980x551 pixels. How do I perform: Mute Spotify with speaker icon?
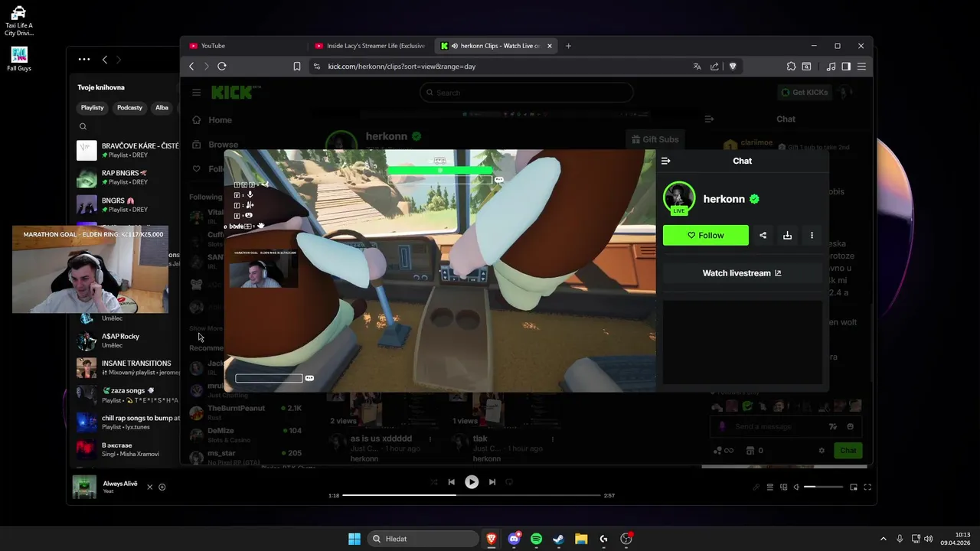tap(796, 487)
